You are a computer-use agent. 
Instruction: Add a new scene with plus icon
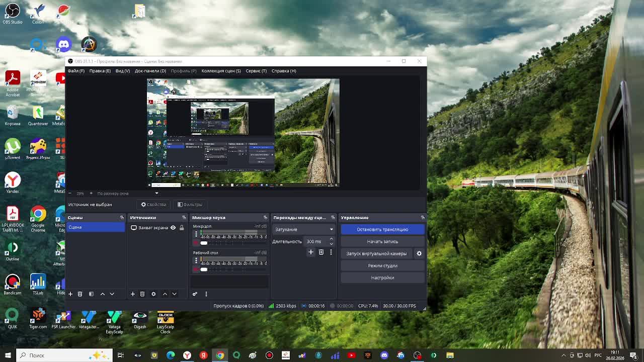(70, 294)
